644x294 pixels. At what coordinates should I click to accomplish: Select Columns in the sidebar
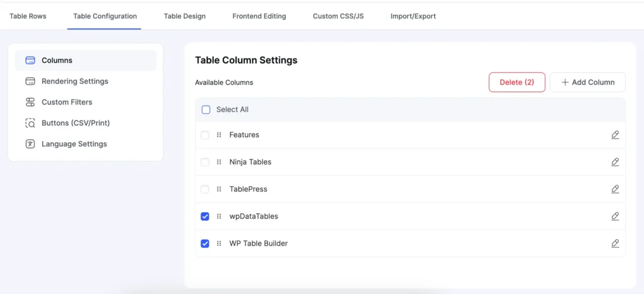(x=86, y=60)
